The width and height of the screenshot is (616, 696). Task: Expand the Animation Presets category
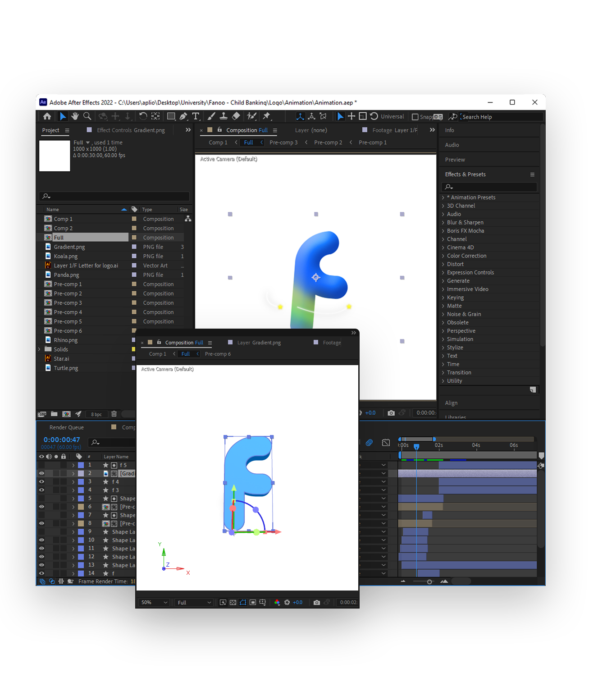[443, 197]
